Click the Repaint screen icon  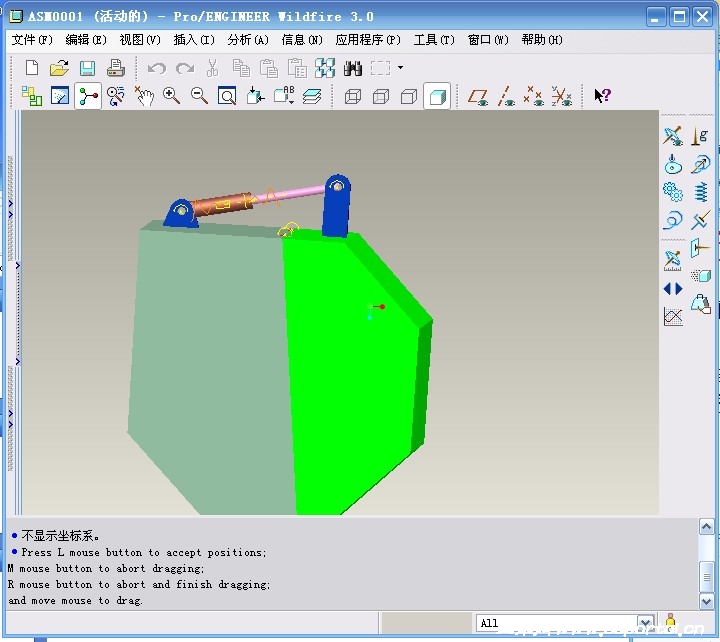tap(60, 96)
